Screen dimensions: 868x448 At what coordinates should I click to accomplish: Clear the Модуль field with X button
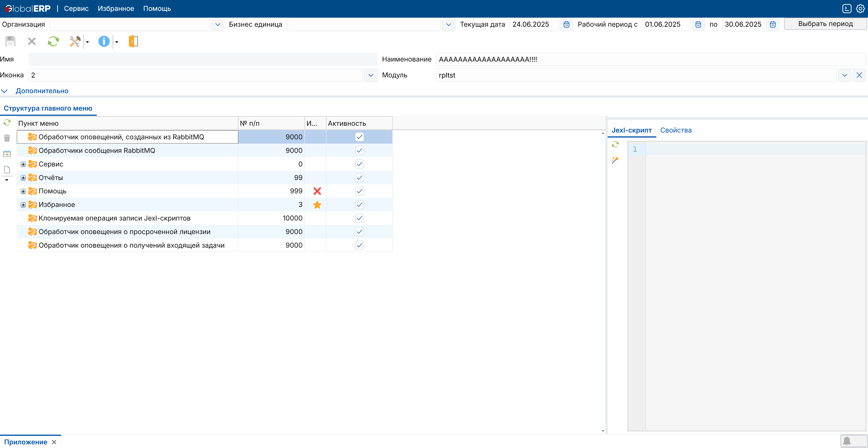click(x=859, y=75)
